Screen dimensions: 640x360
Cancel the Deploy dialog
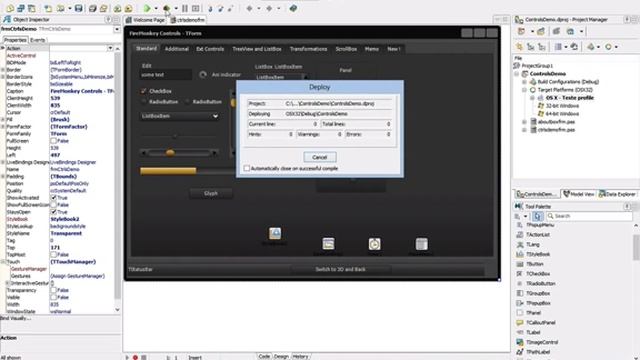[x=320, y=157]
